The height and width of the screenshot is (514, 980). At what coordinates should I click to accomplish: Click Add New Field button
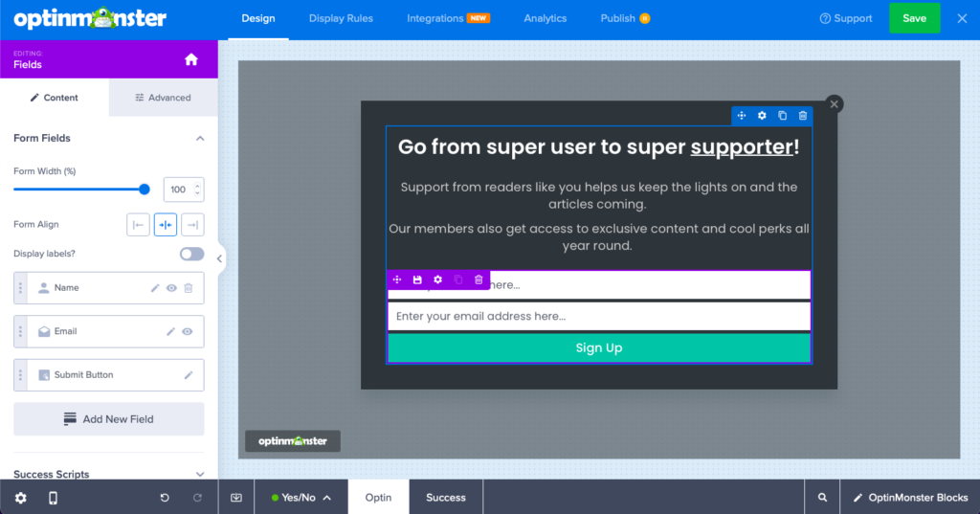(x=109, y=419)
